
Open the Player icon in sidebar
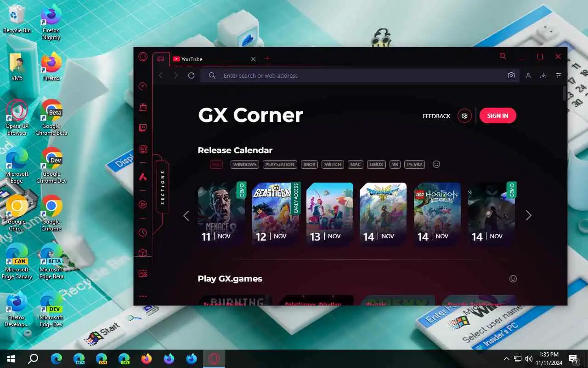143,205
